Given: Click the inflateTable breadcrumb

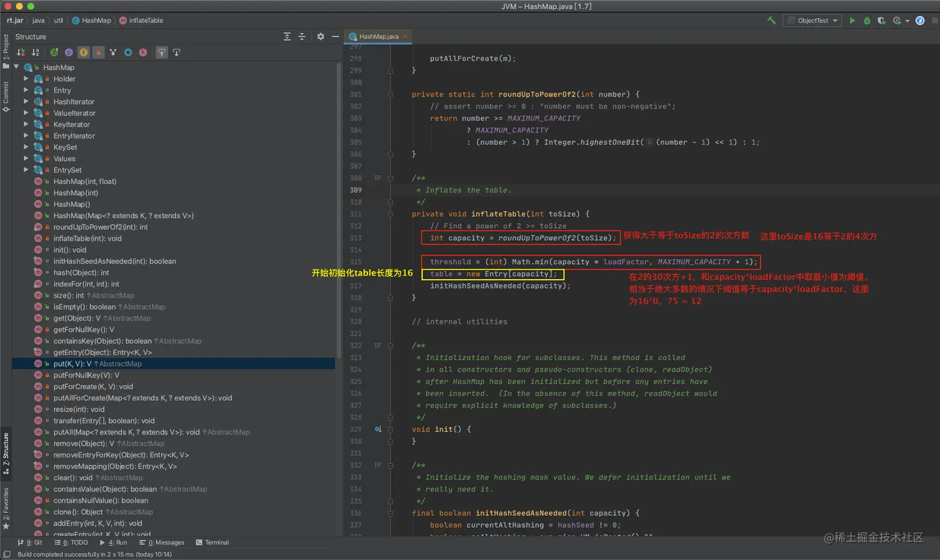Looking at the screenshot, I should [141, 21].
